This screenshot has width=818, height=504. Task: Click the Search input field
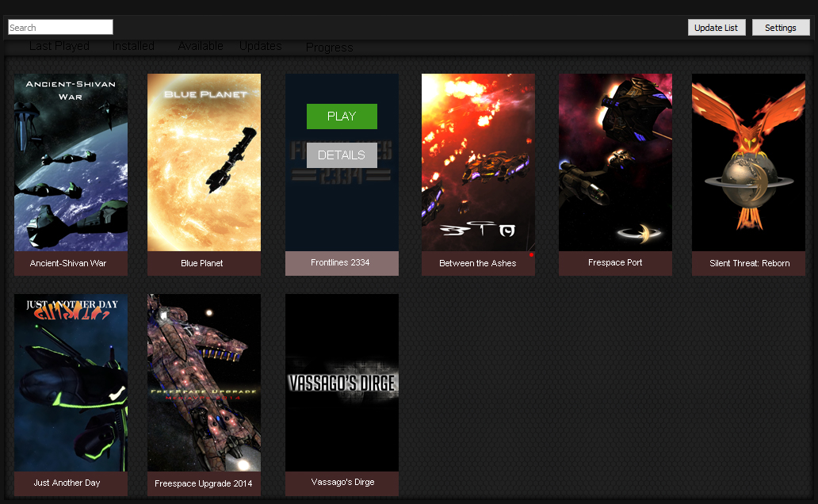pos(60,27)
